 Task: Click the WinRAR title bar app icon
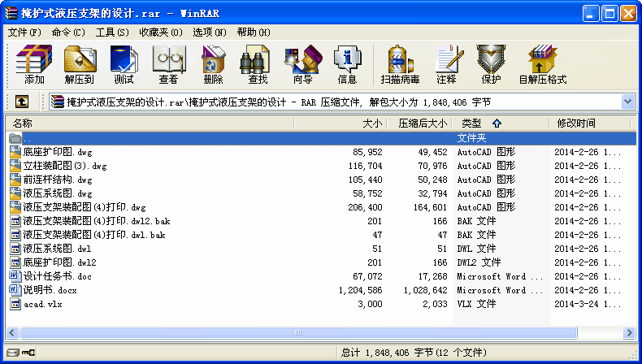pyautogui.click(x=11, y=13)
